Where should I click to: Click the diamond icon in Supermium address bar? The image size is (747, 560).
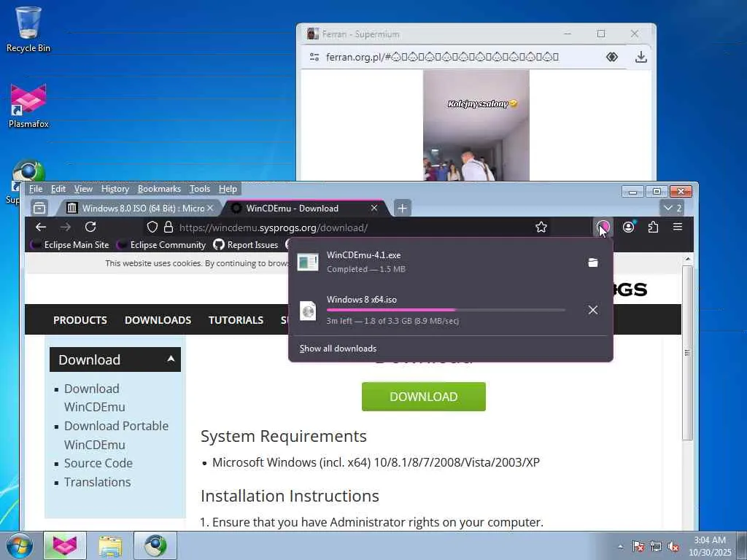(x=612, y=57)
